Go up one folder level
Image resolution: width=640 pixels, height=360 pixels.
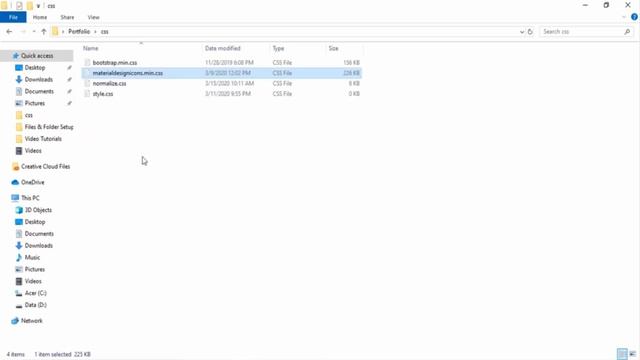(x=44, y=31)
